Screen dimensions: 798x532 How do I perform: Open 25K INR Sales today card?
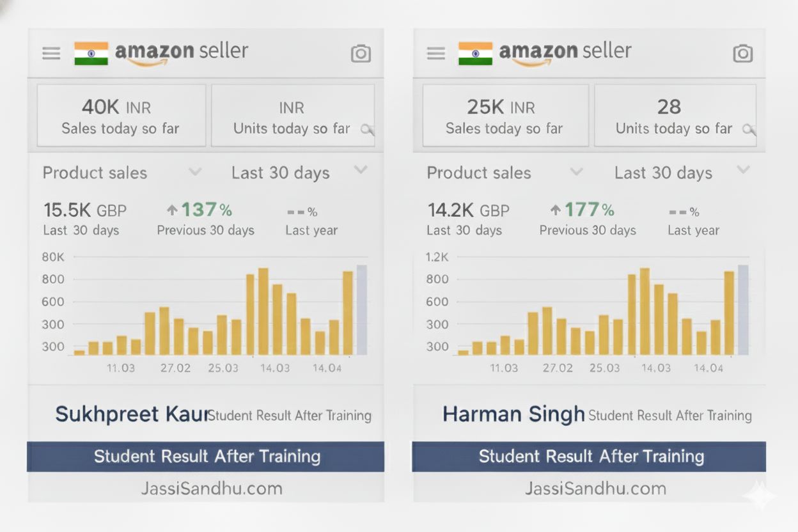[505, 116]
